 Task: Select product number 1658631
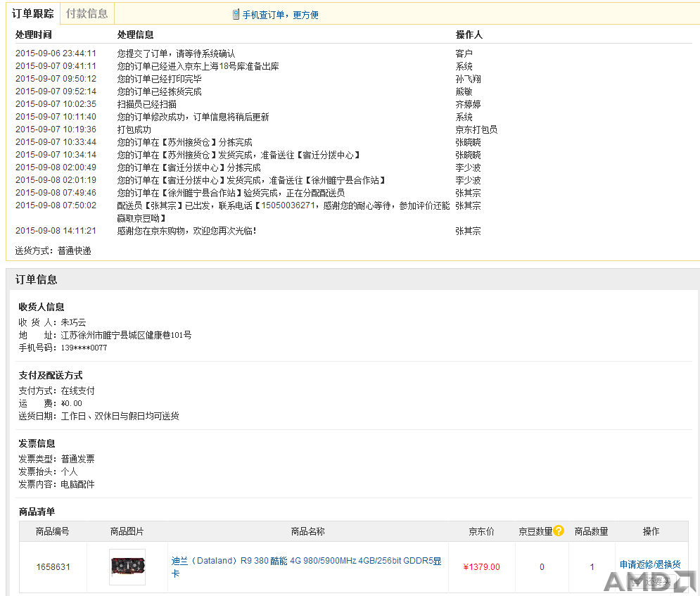click(x=53, y=567)
